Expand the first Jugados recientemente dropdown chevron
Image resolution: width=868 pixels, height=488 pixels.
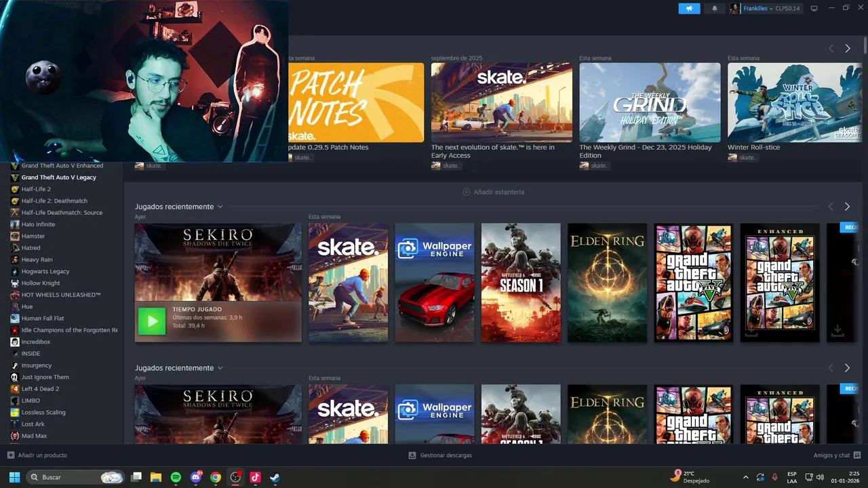pyautogui.click(x=220, y=207)
